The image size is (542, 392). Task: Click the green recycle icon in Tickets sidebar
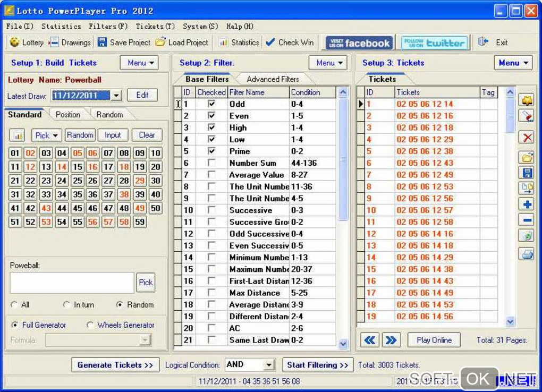click(527, 236)
